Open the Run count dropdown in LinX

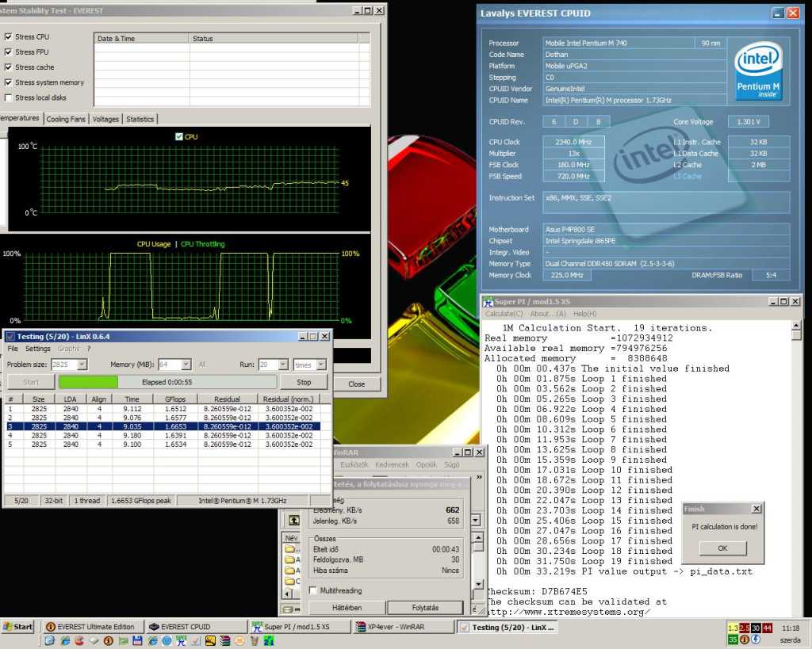point(285,365)
